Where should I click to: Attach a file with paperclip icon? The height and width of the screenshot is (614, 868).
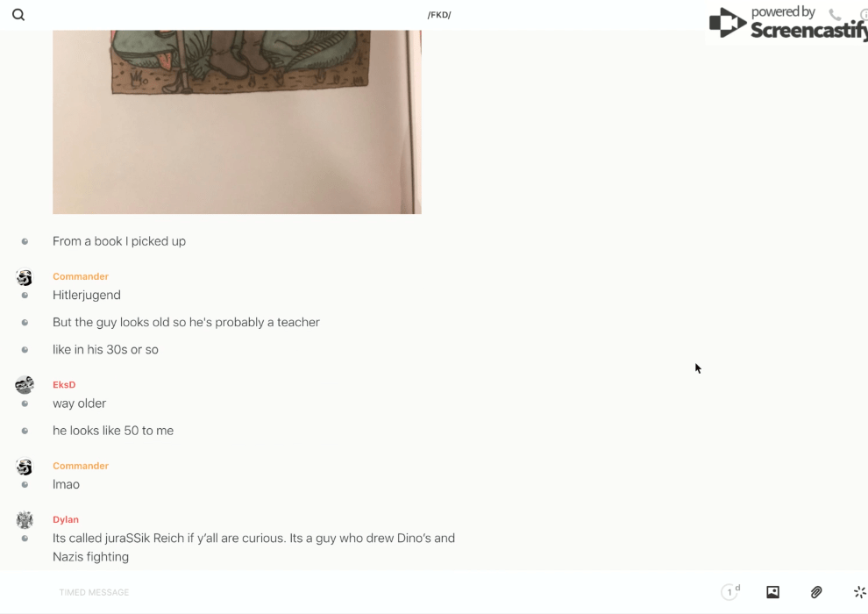pyautogui.click(x=816, y=592)
